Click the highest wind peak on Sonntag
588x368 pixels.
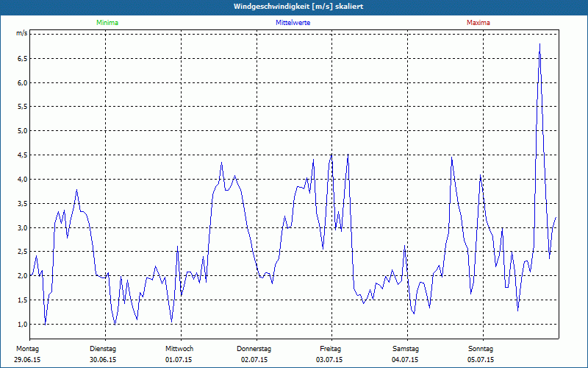point(539,44)
